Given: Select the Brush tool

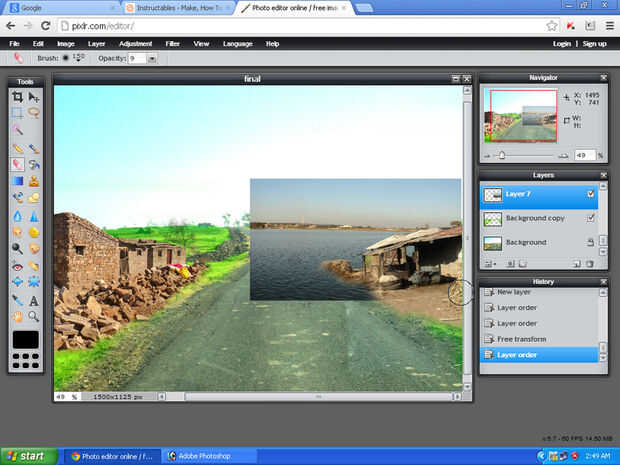Looking at the screenshot, I should point(34,148).
